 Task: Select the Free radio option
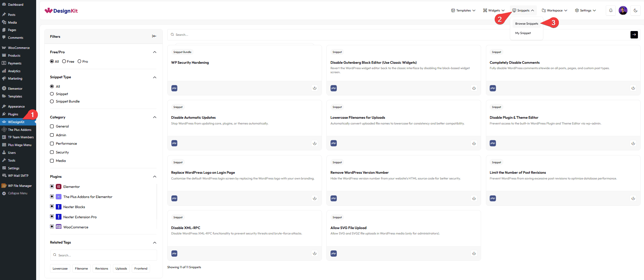click(64, 61)
